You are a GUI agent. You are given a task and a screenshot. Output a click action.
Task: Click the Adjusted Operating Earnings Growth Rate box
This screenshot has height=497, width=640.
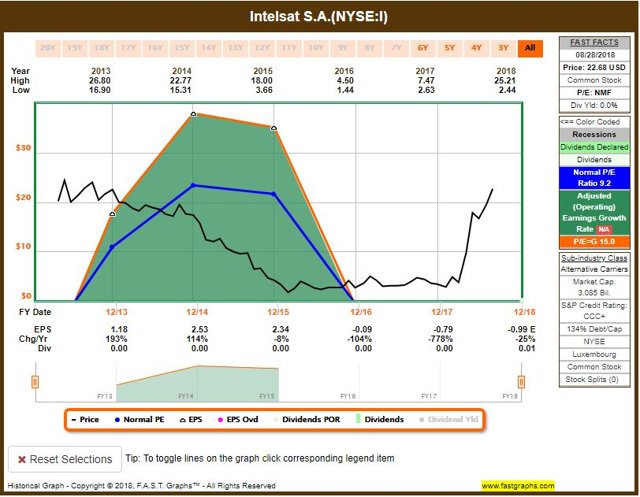(594, 213)
